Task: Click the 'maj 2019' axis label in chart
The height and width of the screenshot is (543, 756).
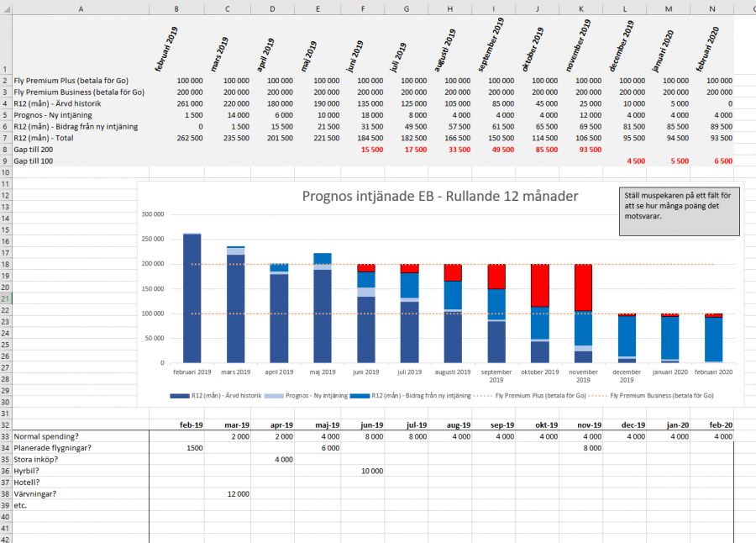Action: (323, 372)
